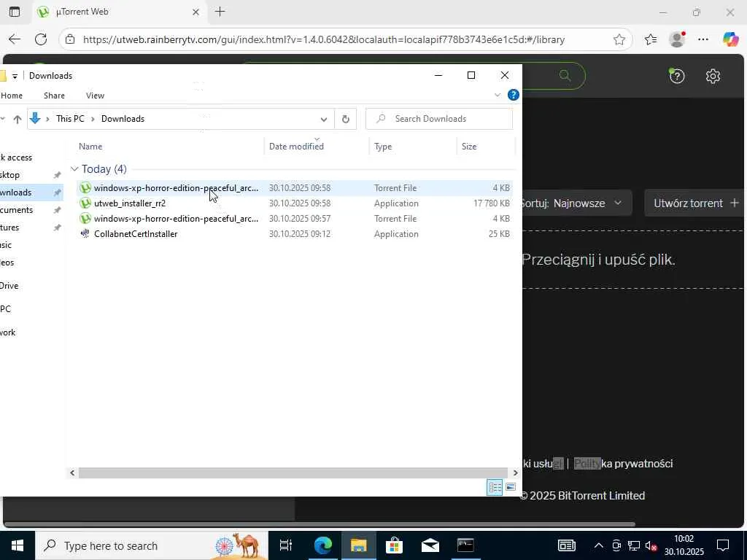The image size is (747, 560).
Task: Sort by the Size column header
Action: coord(486,146)
